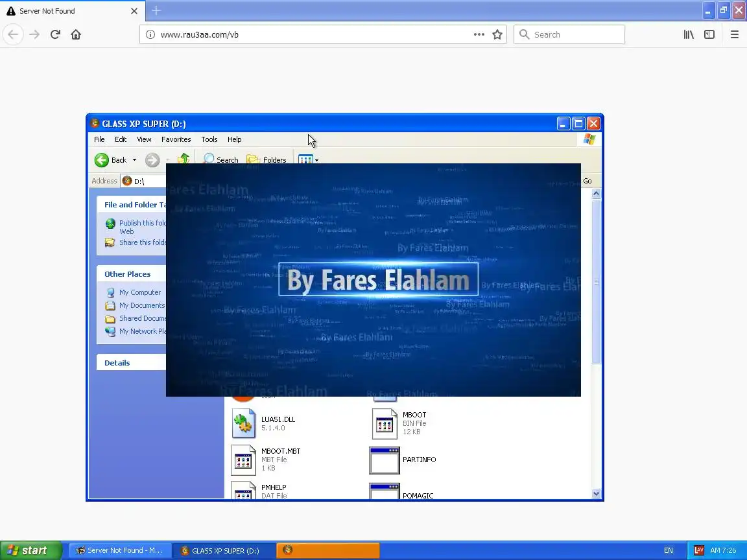Open the Views dropdown button

pyautogui.click(x=308, y=159)
